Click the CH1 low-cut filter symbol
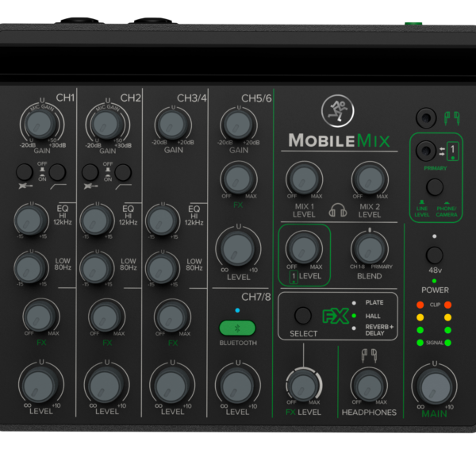The image size is (476, 476). [58, 186]
